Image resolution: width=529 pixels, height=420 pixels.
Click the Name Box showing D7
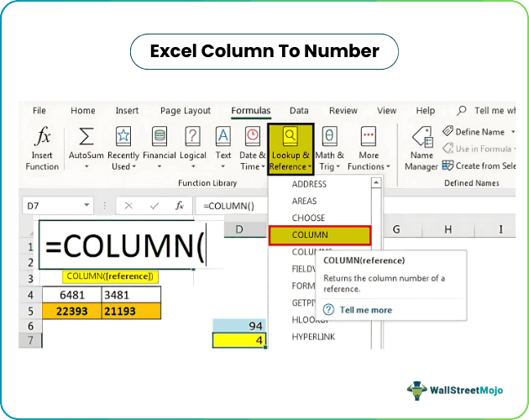pyautogui.click(x=58, y=206)
